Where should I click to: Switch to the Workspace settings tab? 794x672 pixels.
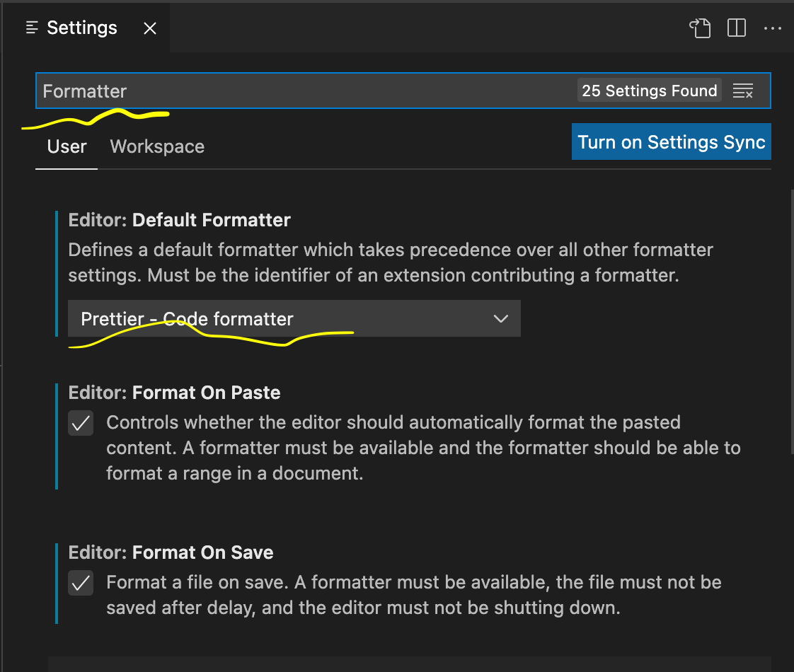[x=156, y=146]
